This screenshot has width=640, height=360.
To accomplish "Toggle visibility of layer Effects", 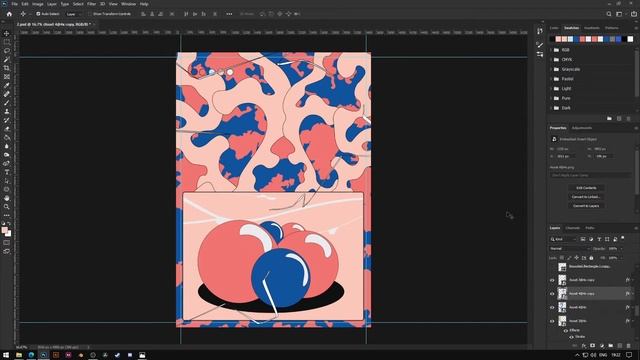I will pos(566,330).
